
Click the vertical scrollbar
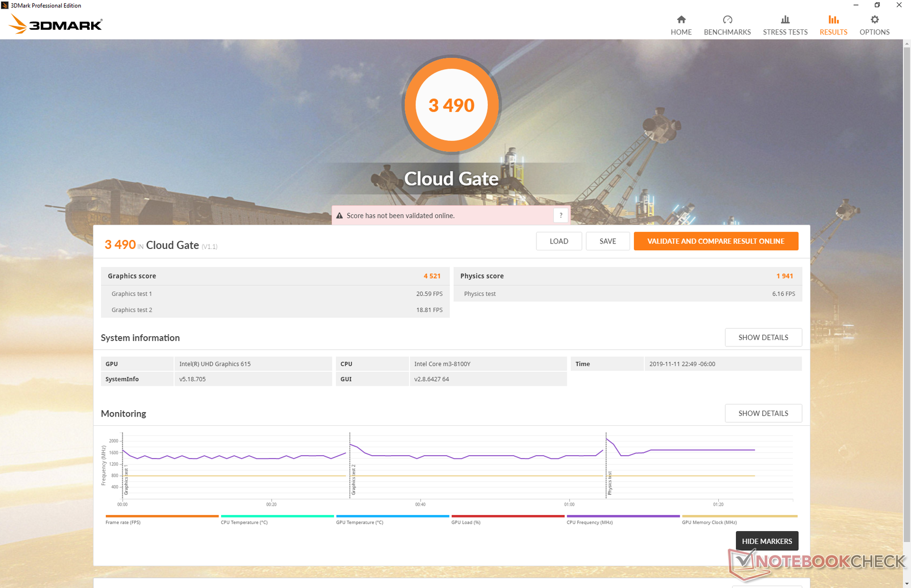coord(907,294)
